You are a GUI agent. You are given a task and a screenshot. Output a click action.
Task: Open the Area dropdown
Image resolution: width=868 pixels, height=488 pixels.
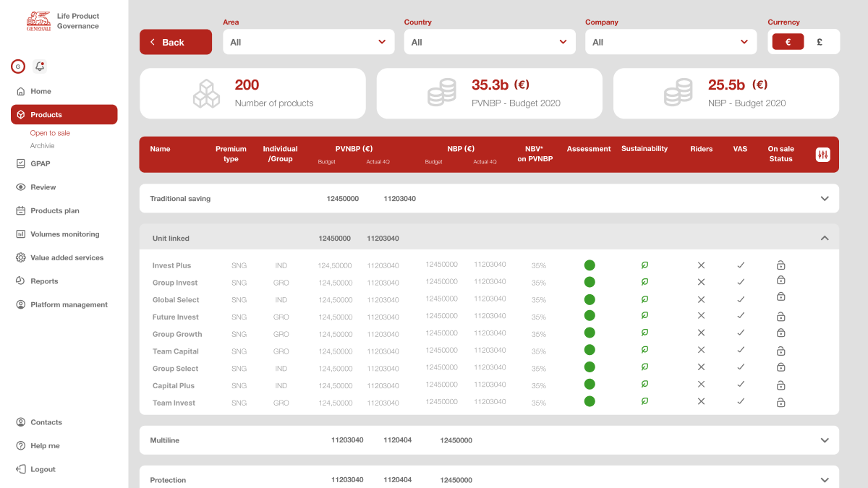point(309,42)
